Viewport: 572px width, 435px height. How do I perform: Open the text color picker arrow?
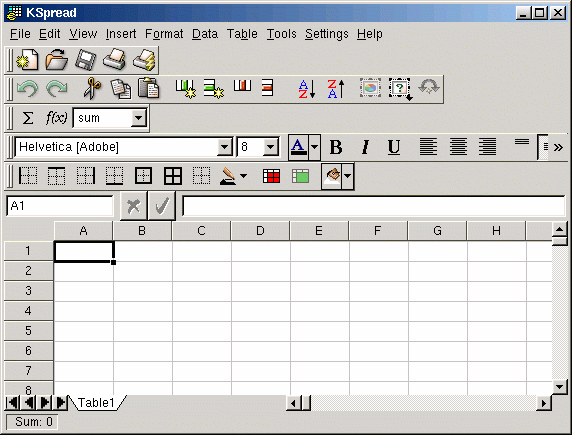coord(315,147)
